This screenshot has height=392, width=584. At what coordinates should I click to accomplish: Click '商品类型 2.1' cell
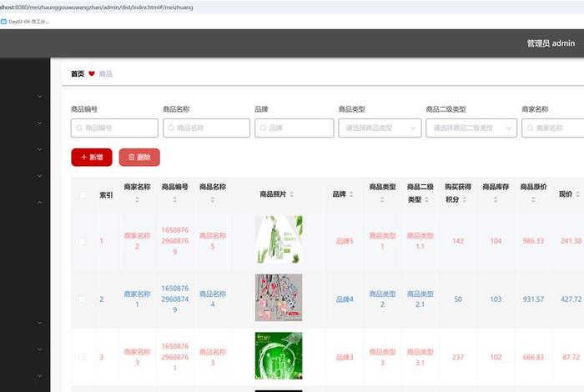[420, 299]
